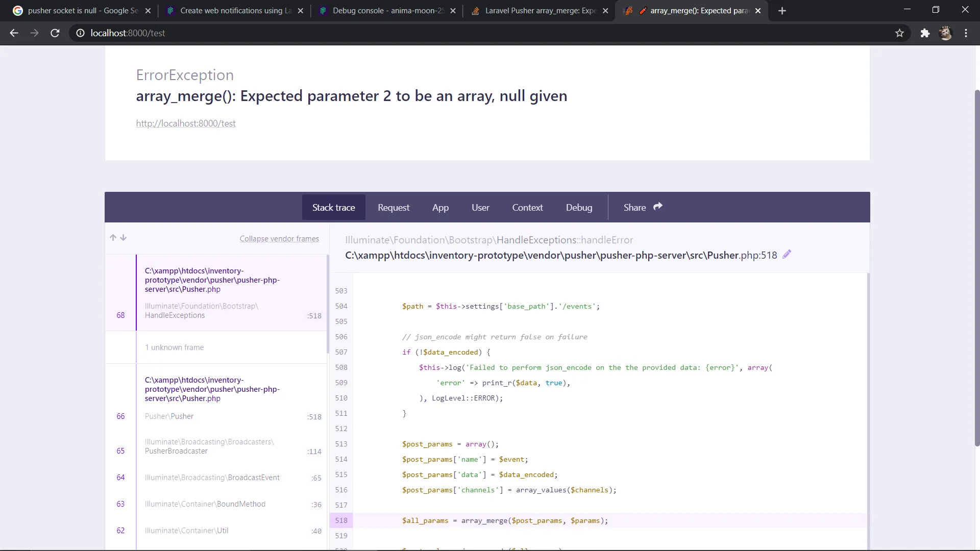Viewport: 980px width, 551px height.
Task: Expand the 1 unknown frame entry
Action: 175,347
